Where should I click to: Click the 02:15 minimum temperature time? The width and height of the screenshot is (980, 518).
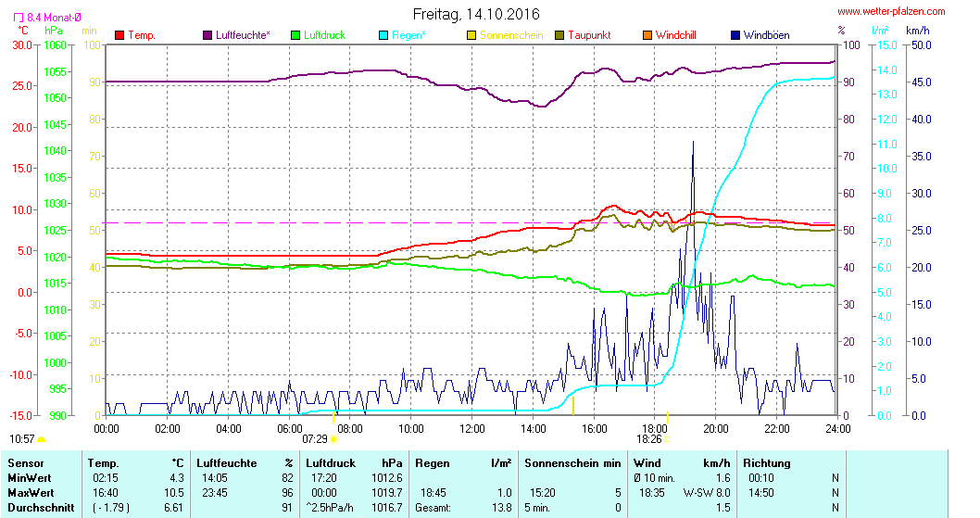pos(106,478)
